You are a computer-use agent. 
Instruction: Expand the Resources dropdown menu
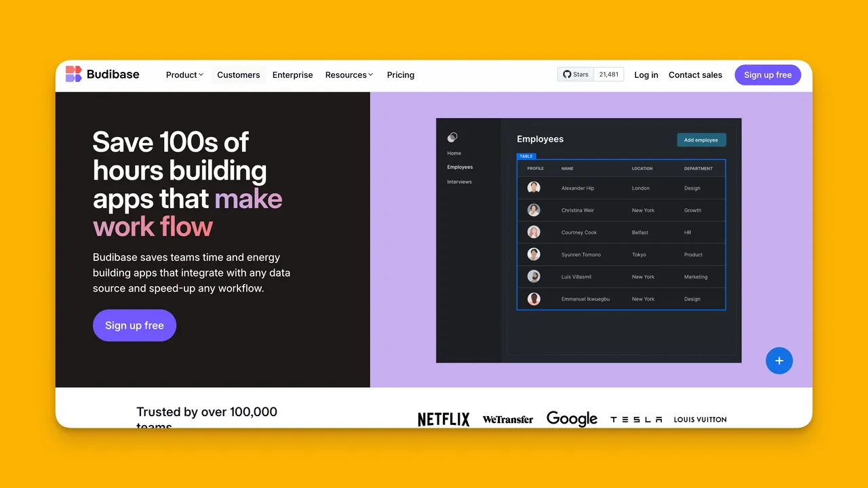(349, 75)
